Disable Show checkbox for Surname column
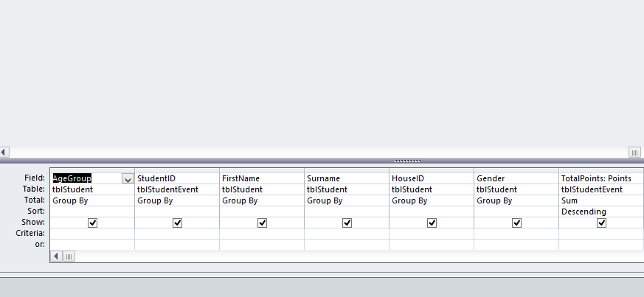This screenshot has width=644, height=297. point(347,223)
